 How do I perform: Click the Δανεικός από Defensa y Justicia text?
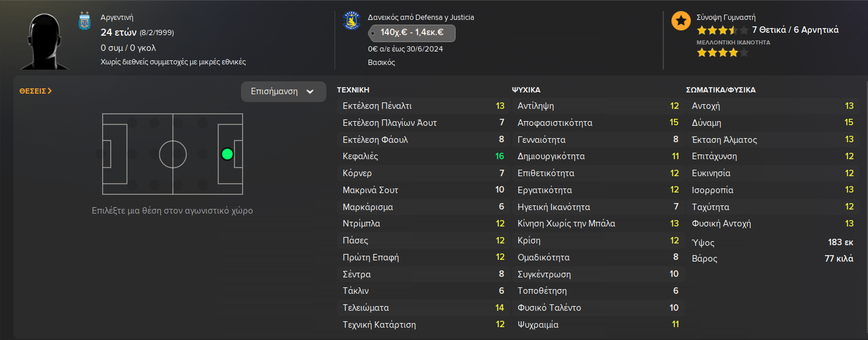click(421, 18)
